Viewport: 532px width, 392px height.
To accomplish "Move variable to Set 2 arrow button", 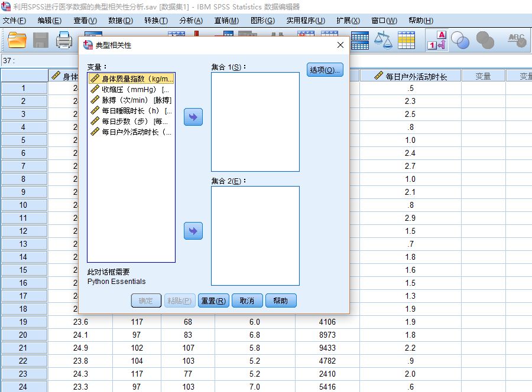I will [193, 231].
